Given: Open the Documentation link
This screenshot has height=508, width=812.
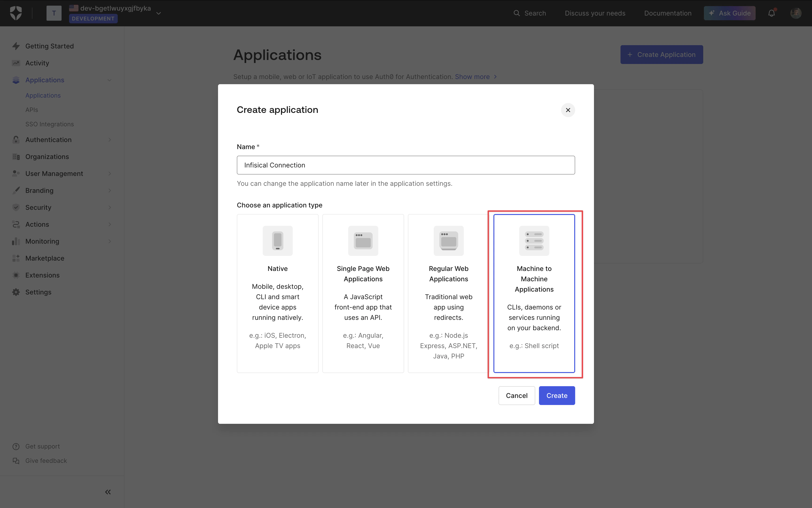Looking at the screenshot, I should [668, 13].
